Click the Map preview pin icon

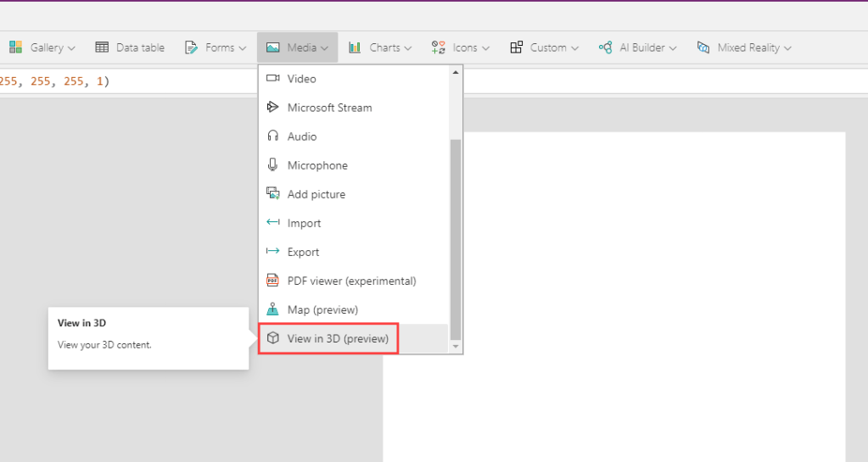pos(272,309)
